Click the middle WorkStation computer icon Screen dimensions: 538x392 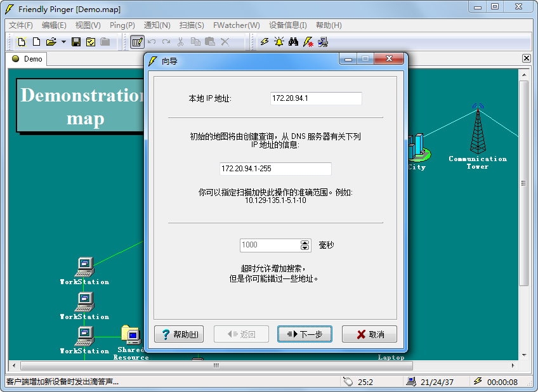point(85,302)
